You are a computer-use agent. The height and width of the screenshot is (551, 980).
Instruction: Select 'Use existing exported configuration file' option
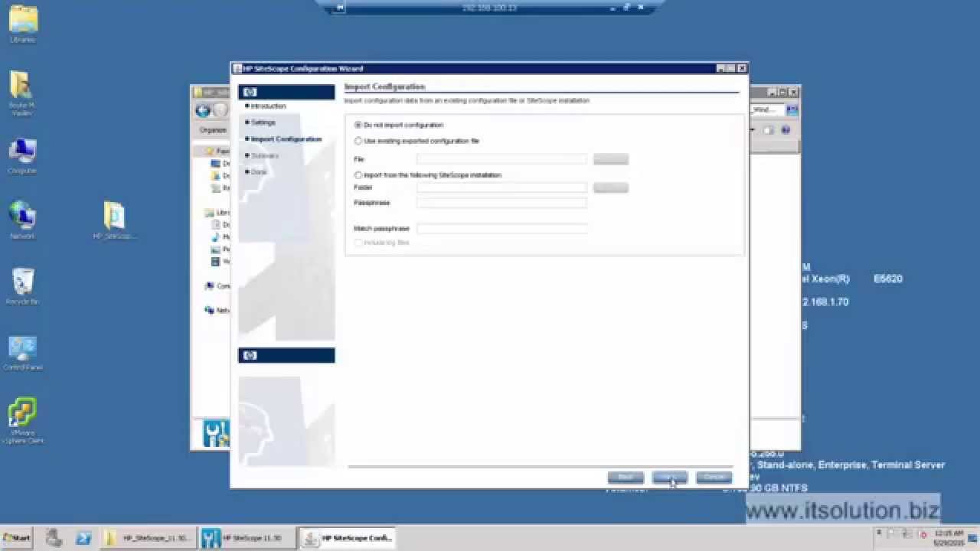416,141
